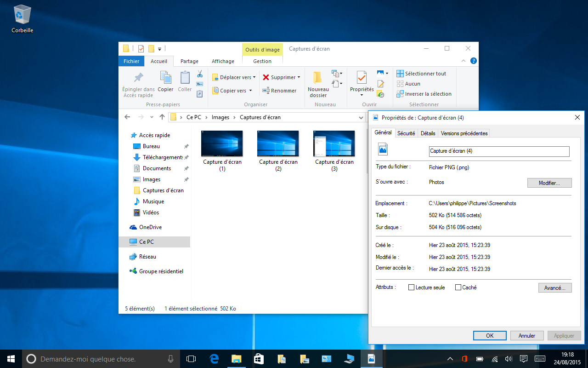The height and width of the screenshot is (368, 588).
Task: Open the Nouvel élément dropdown icon
Action: 337,74
